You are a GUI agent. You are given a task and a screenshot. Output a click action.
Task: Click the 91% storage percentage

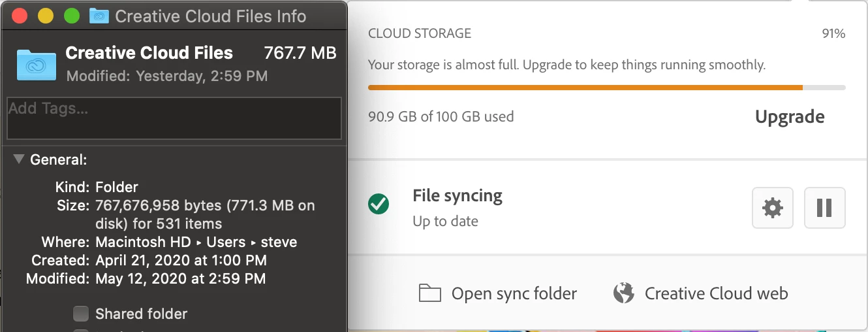tap(833, 34)
